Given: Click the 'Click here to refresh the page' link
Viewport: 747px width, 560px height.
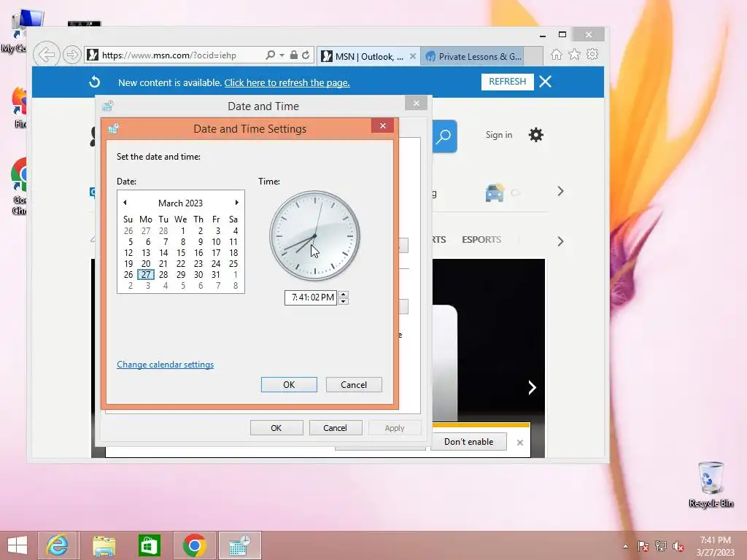Looking at the screenshot, I should pos(287,83).
